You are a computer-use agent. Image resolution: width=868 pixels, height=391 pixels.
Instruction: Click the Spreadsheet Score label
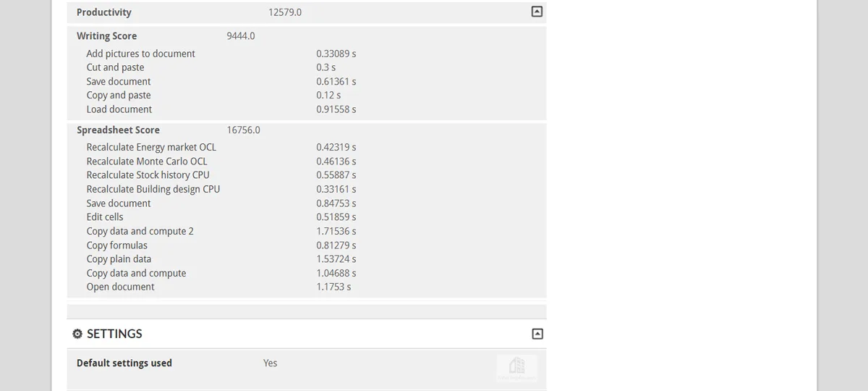(118, 130)
